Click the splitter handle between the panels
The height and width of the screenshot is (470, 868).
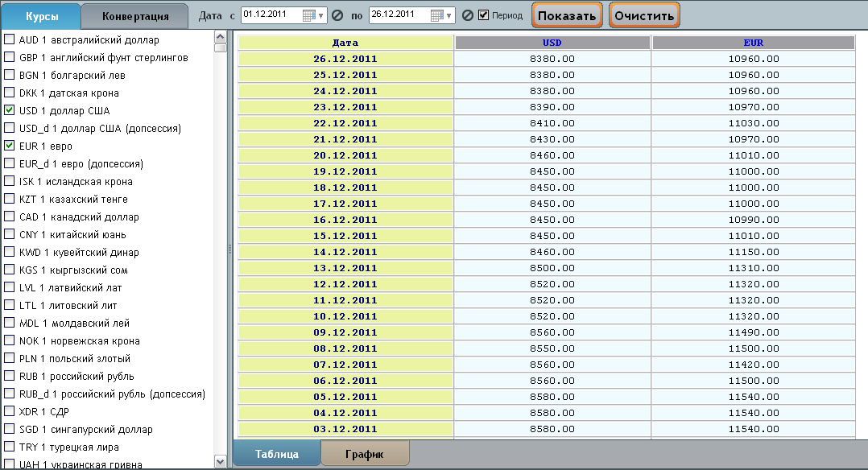229,249
